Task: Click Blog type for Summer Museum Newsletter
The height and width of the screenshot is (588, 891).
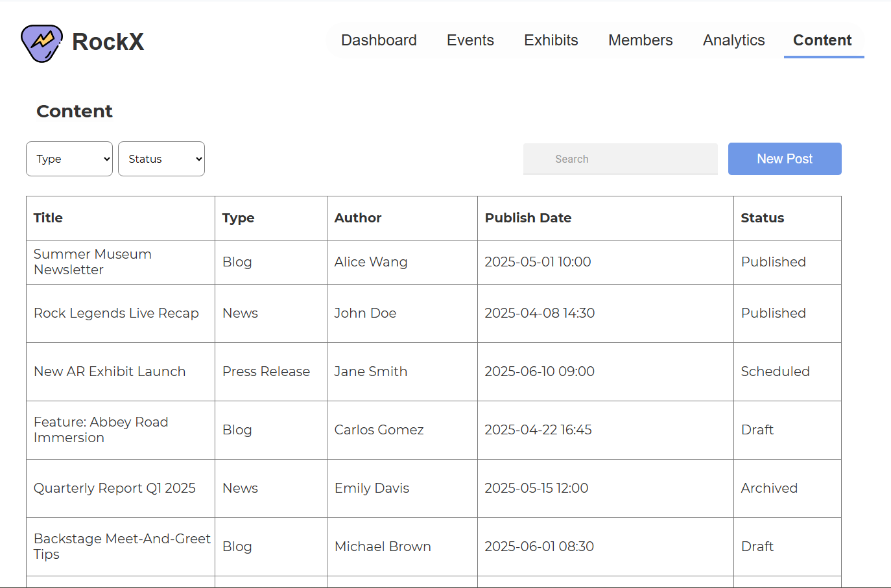Action: click(x=237, y=262)
